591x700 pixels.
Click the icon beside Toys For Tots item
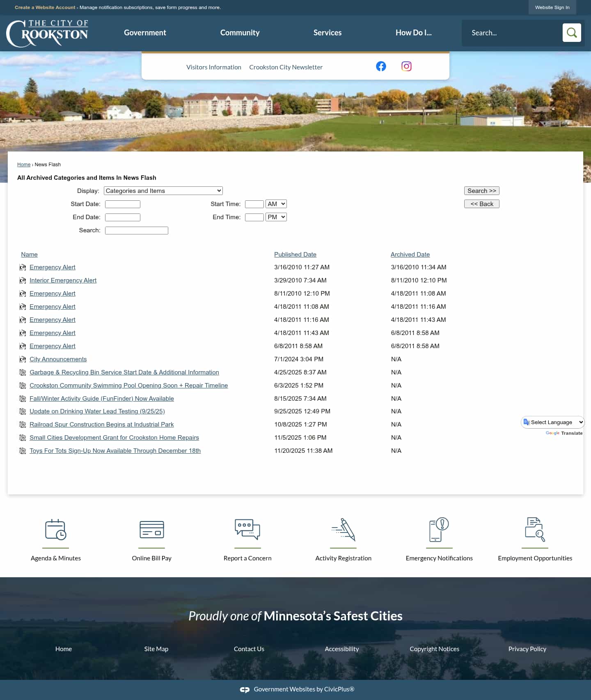coord(23,451)
